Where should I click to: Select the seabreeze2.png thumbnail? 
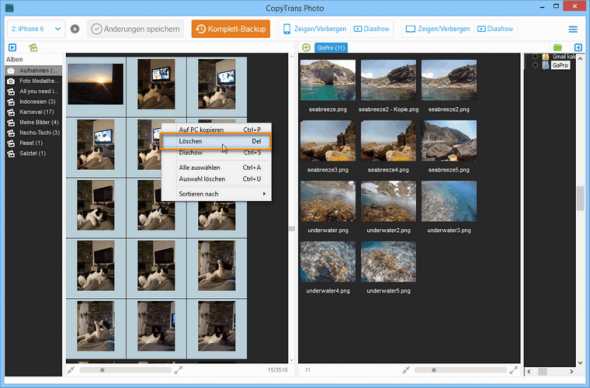[449, 80]
